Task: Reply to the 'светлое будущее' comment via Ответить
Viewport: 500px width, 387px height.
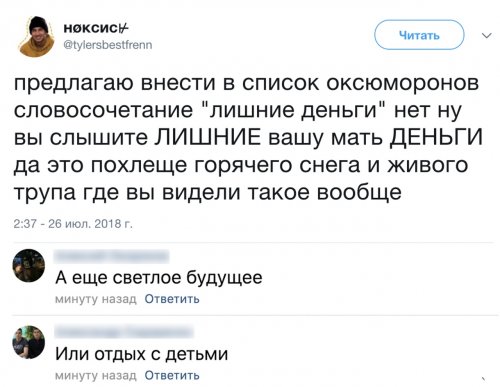Action: 172,299
